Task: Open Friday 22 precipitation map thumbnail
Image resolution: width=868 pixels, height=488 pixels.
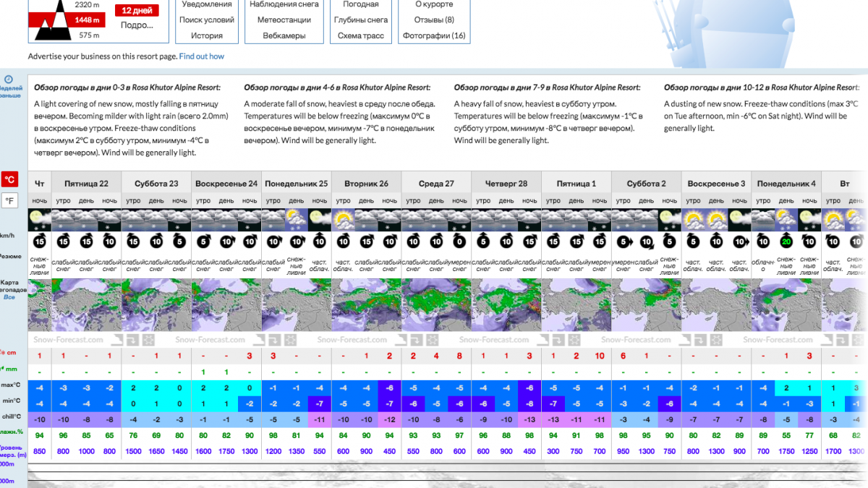Action: pos(86,305)
